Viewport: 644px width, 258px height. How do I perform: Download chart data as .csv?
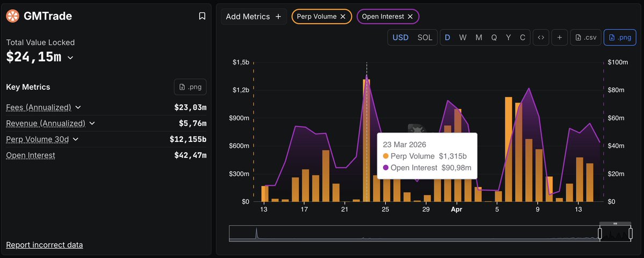[585, 38]
